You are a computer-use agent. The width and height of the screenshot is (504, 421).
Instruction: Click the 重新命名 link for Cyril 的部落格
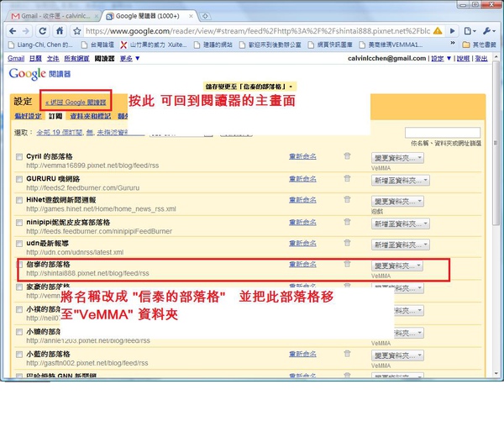tap(302, 156)
